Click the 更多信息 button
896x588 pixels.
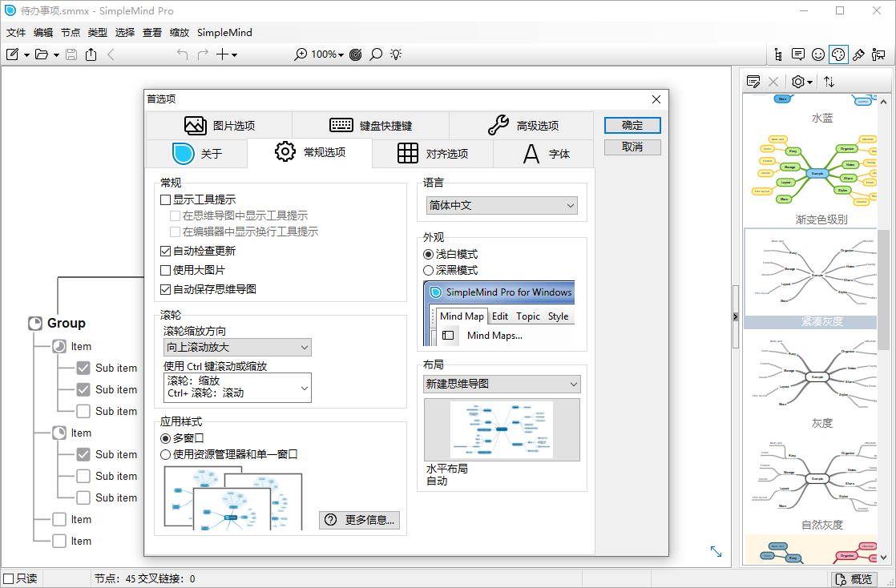coord(359,520)
